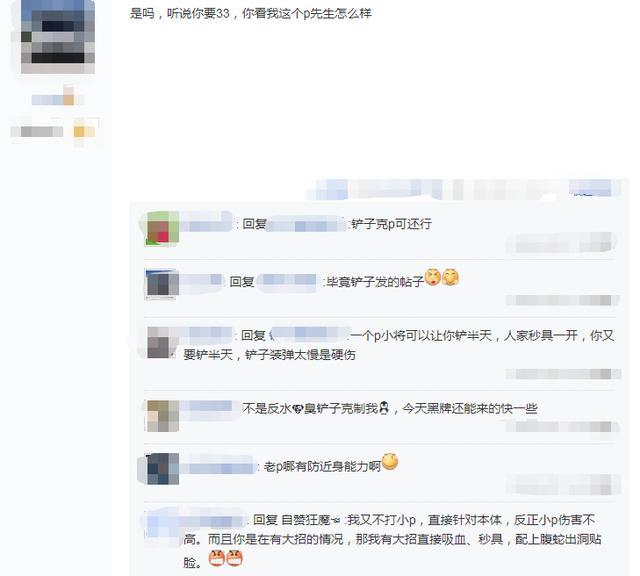The height and width of the screenshot is (576, 640).
Task: Open avatar beside the "老p哪有防近身能力啊" reply
Action: [x=163, y=469]
